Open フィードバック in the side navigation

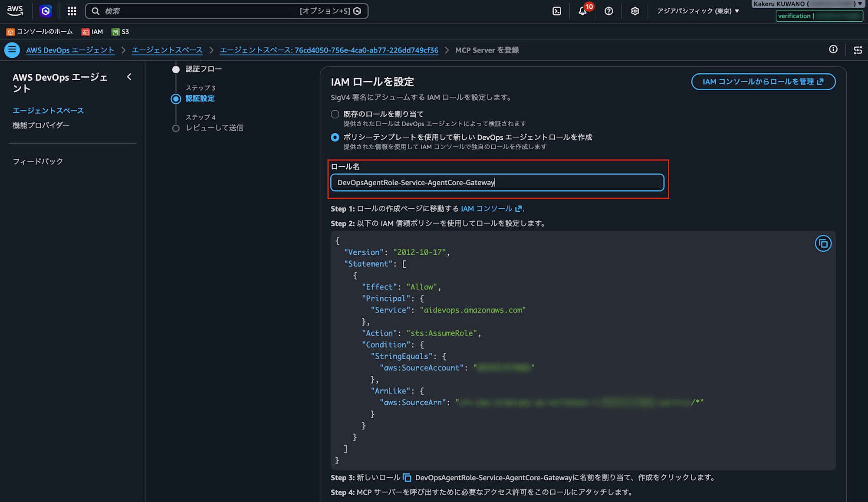38,161
